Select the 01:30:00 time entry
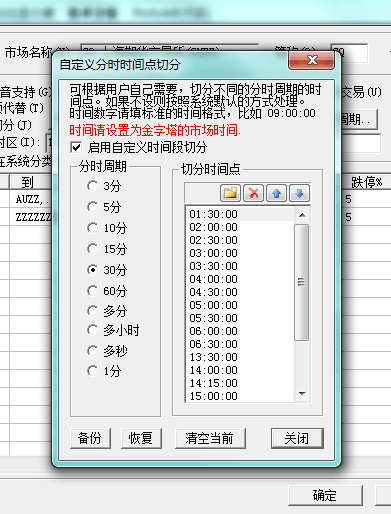Viewport: 391px width, 514px height. point(240,214)
